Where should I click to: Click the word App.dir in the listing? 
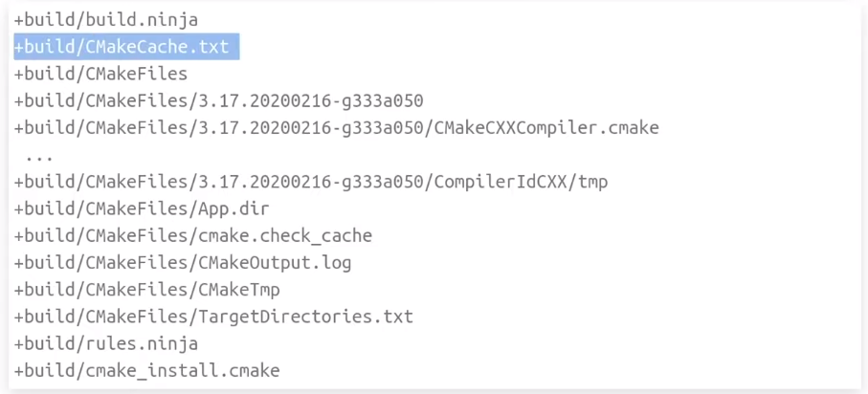(234, 209)
